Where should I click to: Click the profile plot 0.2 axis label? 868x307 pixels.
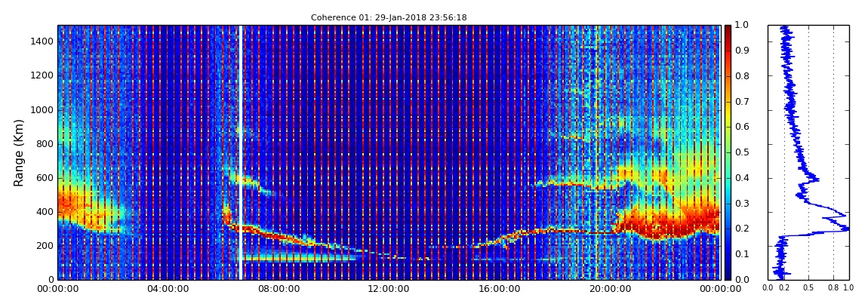point(784,287)
